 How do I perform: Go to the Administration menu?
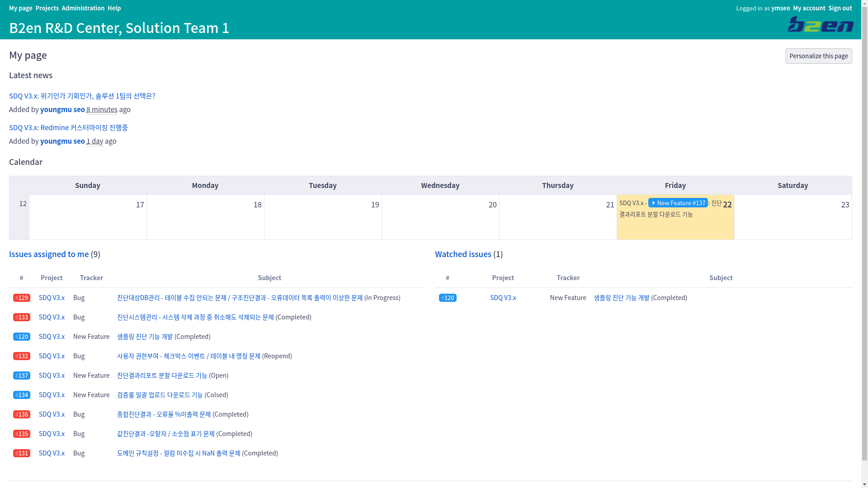(83, 8)
